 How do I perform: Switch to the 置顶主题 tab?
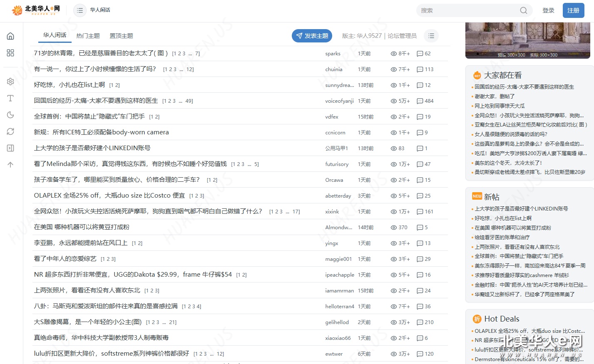[x=121, y=36]
